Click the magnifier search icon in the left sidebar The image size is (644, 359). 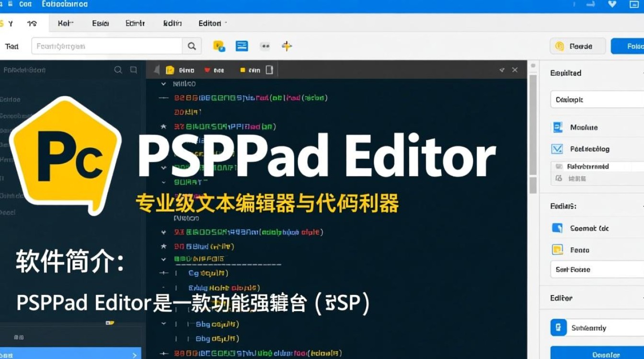pos(118,69)
